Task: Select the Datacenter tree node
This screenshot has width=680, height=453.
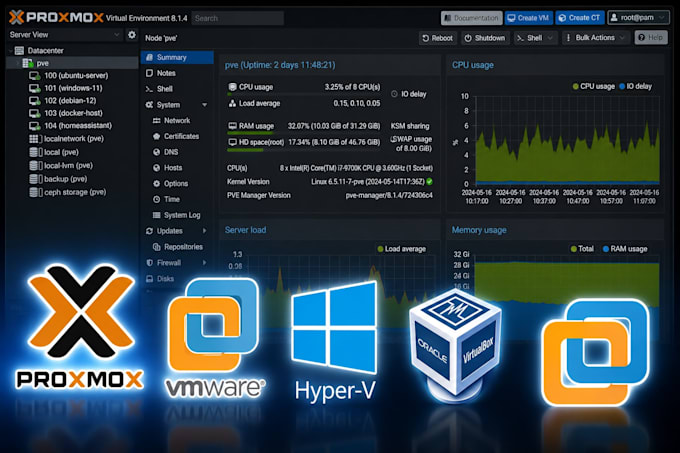Action: pos(39,51)
